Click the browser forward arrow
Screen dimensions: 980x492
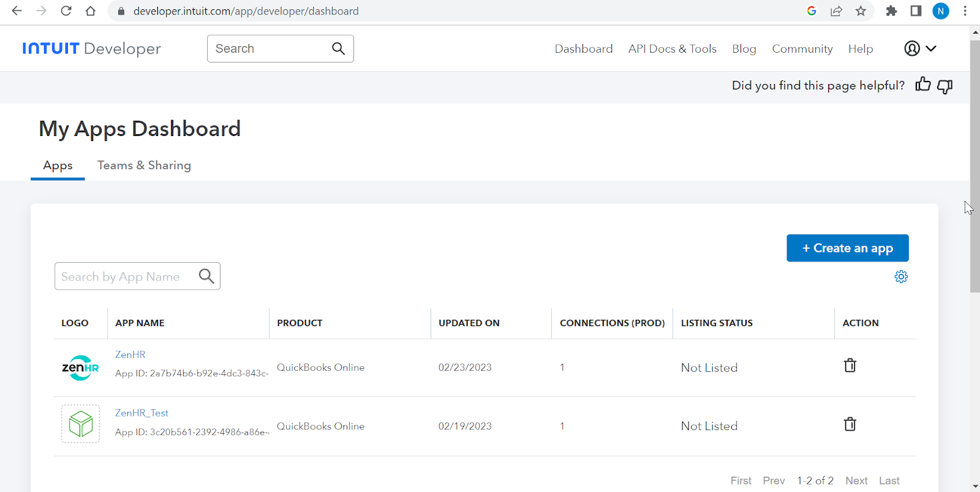pos(42,11)
